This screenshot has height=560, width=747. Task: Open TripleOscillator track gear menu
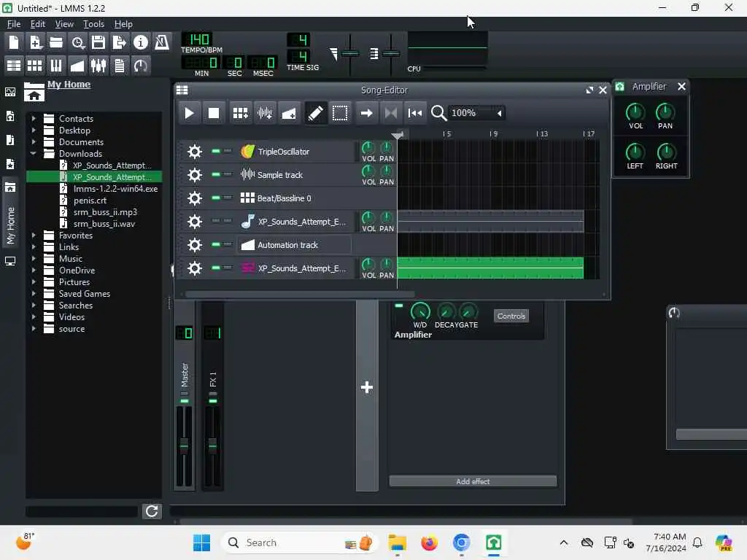click(194, 152)
